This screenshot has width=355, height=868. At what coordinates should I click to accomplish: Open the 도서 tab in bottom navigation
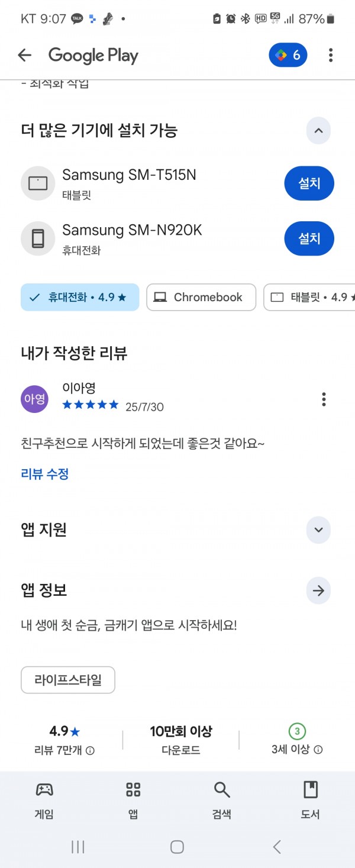[x=311, y=800]
